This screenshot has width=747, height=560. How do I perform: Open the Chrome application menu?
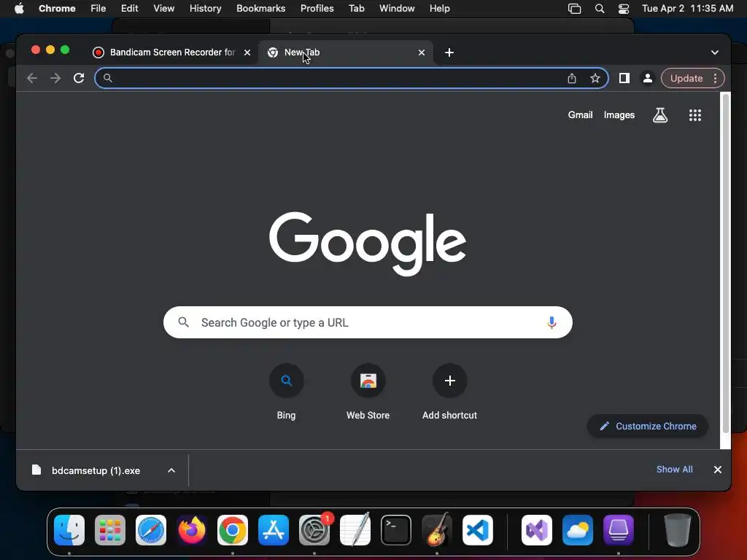57,9
